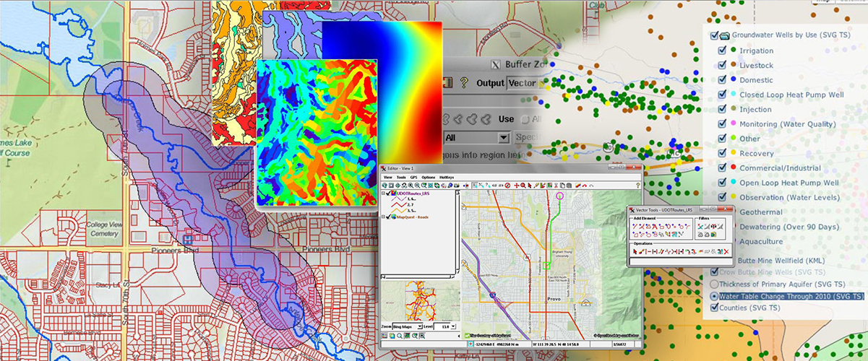Screen dimensions: 868x361
Task: Toggle the Commercial/Industrial checkbox
Action: tap(722, 168)
